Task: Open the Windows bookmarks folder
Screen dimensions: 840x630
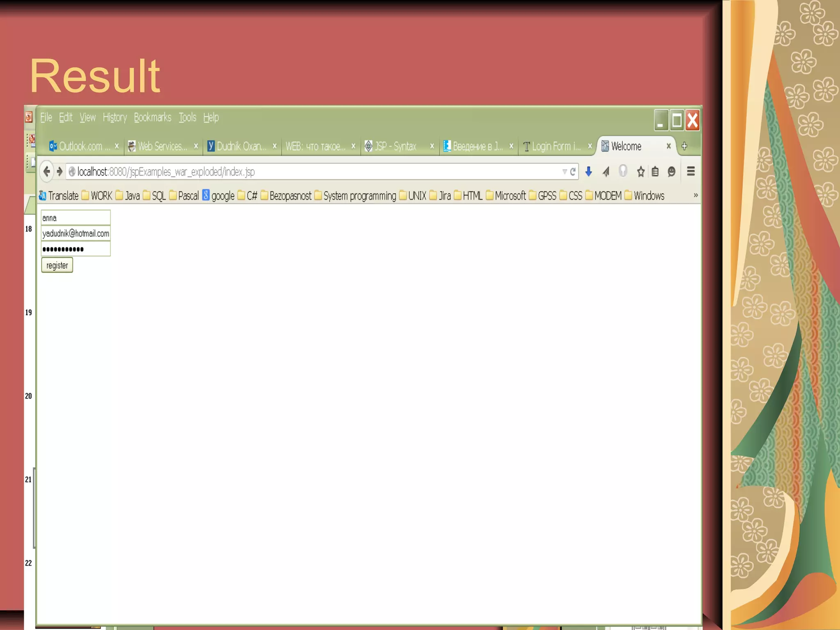Action: (x=644, y=196)
